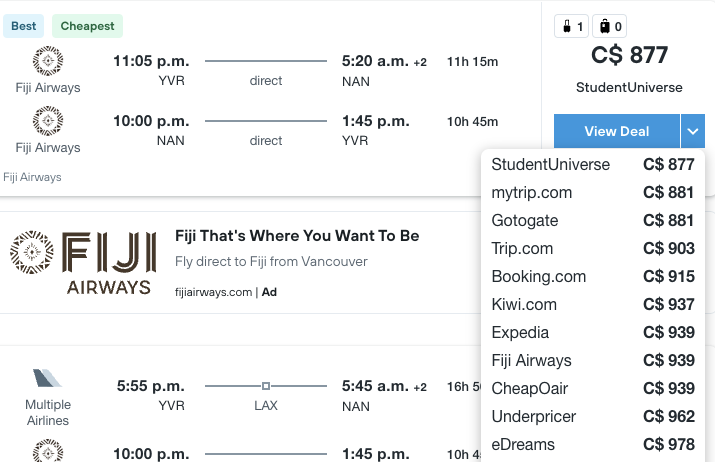Pick the Booking.com C$ 915 deal
This screenshot has height=462, width=715.
click(x=593, y=277)
